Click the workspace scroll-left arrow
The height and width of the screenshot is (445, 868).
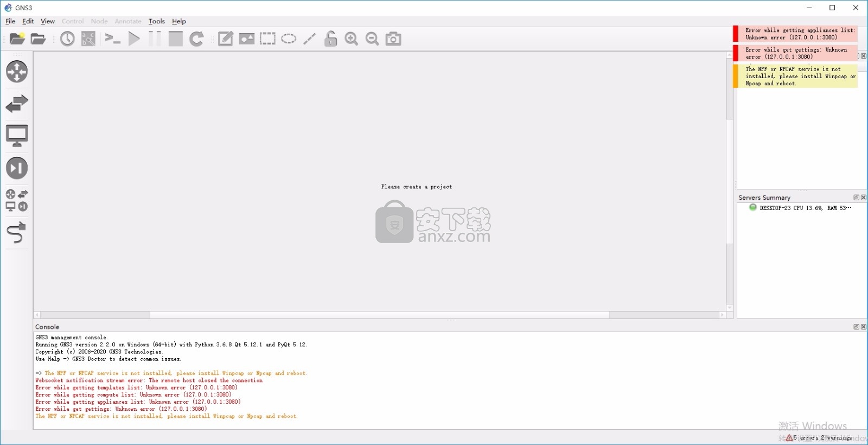37,315
